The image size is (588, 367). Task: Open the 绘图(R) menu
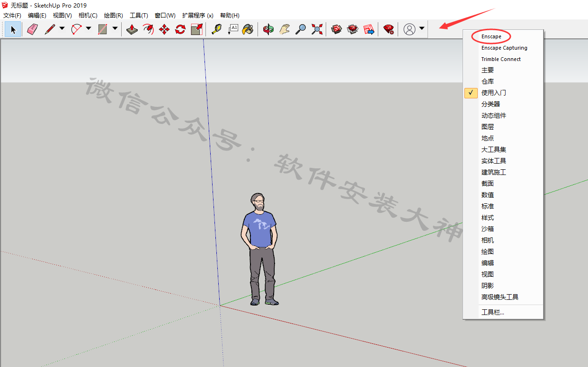(114, 15)
